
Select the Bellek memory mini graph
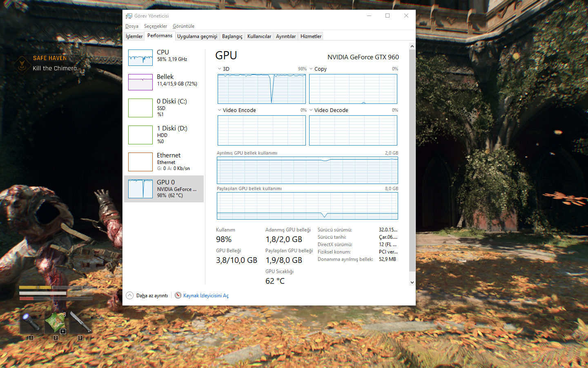140,82
